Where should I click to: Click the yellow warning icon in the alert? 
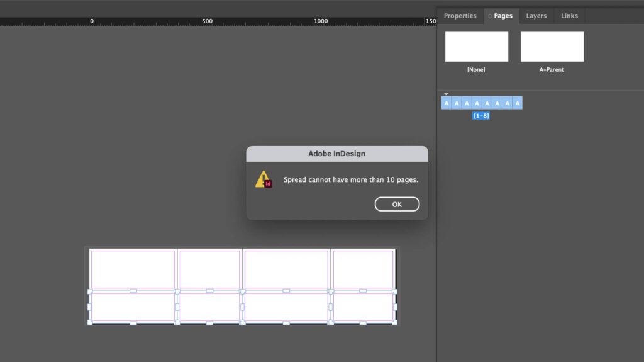pyautogui.click(x=264, y=179)
